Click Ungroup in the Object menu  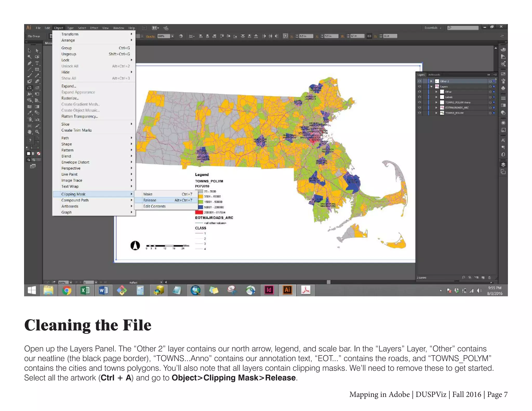tap(94, 54)
